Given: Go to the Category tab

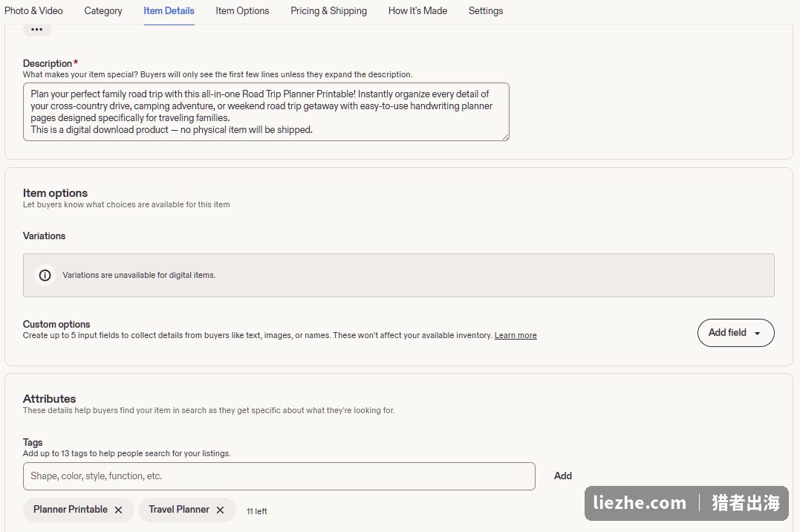Looking at the screenshot, I should click(103, 10).
